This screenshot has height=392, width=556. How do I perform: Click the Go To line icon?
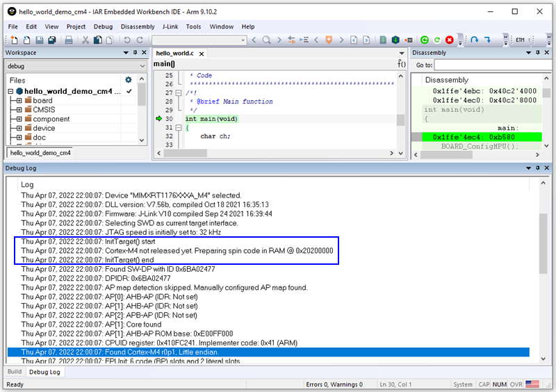click(304, 40)
